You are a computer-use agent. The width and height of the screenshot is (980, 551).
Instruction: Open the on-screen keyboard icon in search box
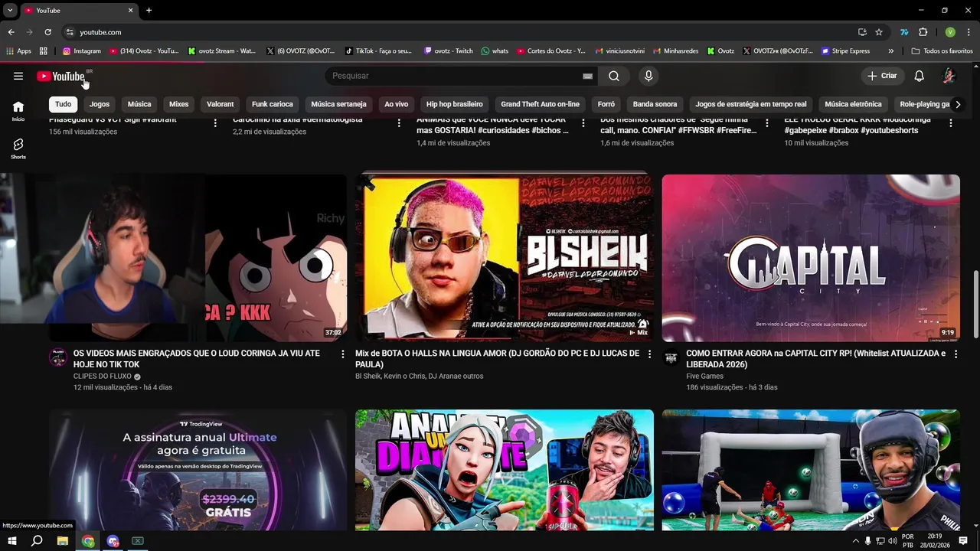587,76
